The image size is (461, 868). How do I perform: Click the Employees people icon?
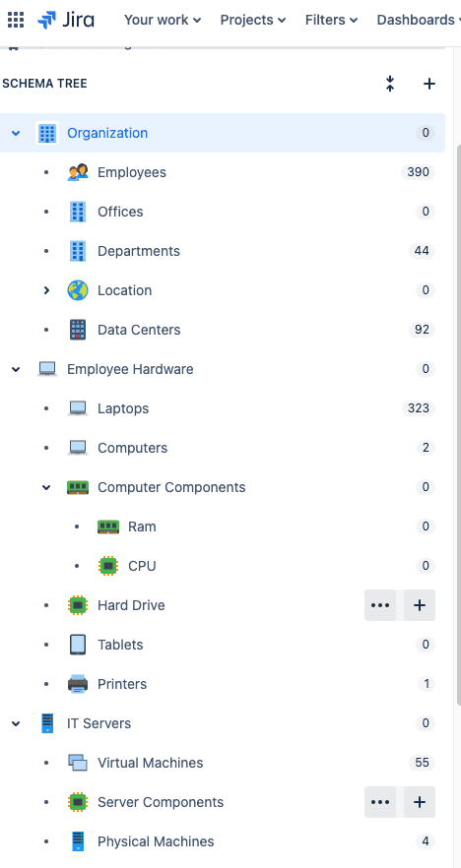[x=78, y=172]
